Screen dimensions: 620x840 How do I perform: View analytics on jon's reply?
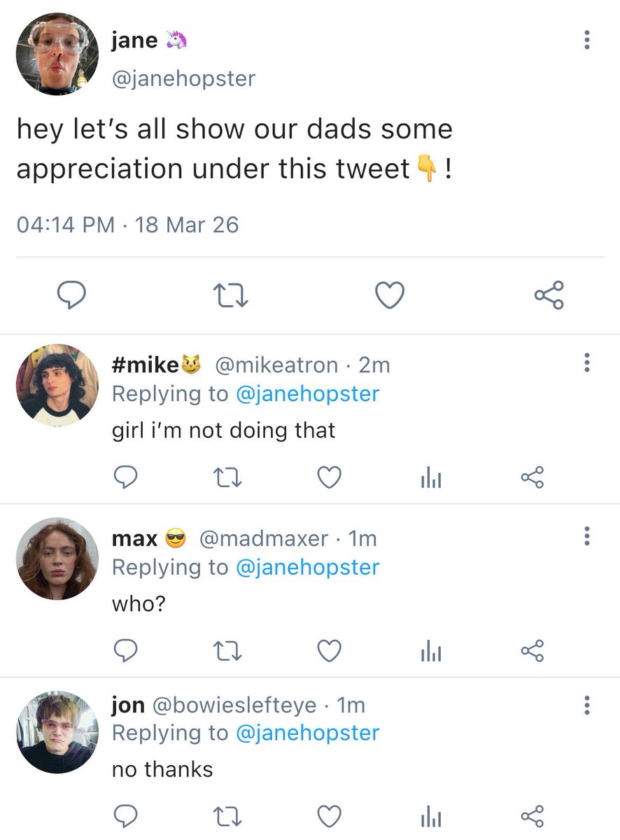pos(430,816)
